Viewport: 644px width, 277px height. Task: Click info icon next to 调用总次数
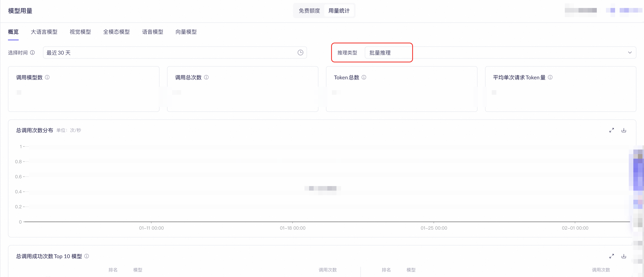point(206,77)
